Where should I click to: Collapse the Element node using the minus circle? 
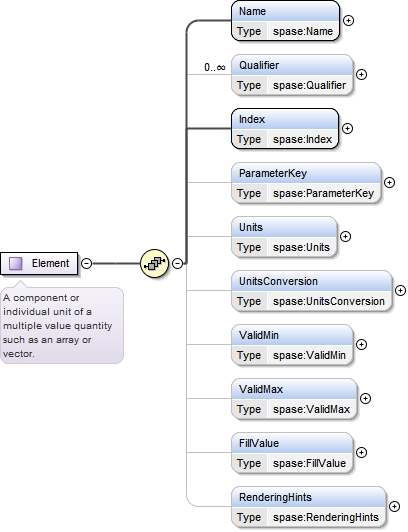(87, 263)
